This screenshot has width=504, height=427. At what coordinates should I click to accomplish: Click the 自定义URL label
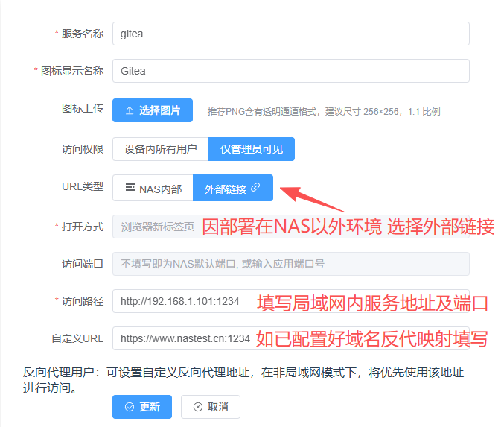[x=77, y=338]
